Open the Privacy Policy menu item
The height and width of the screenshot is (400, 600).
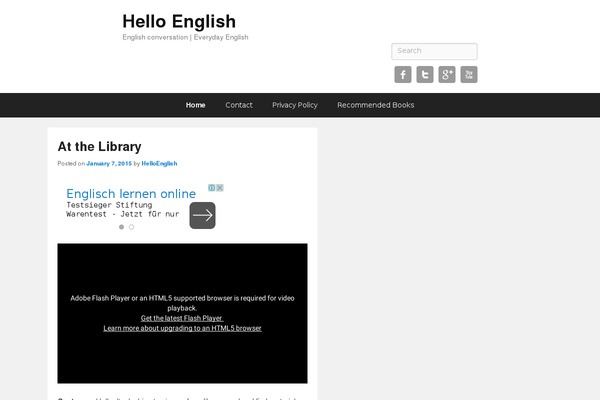pos(295,105)
